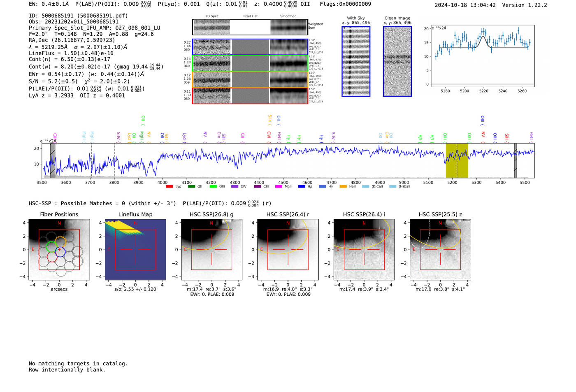Image resolution: width=576 pixels, height=392 pixels.
Task: Click the green dashed fiber circle
Action: tap(51, 246)
